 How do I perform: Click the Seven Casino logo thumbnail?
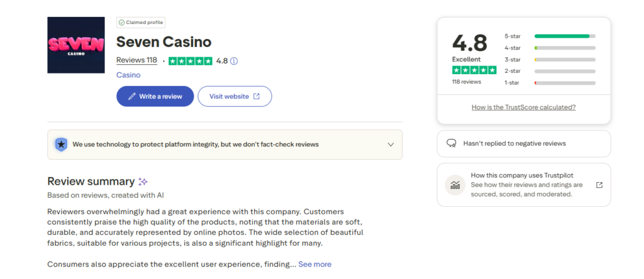tap(76, 45)
